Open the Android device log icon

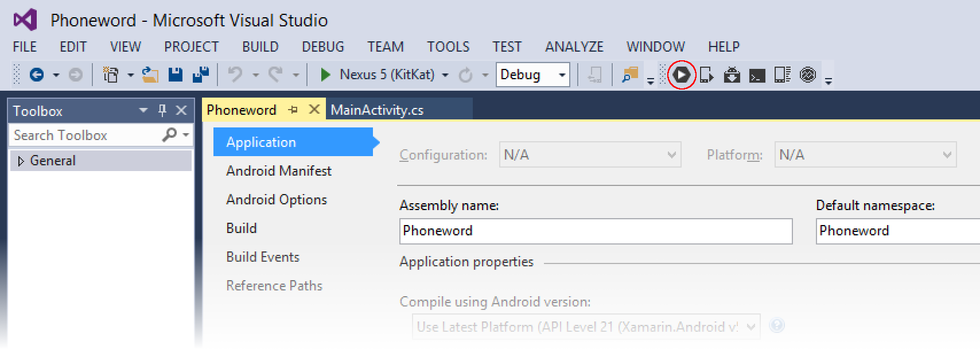782,75
